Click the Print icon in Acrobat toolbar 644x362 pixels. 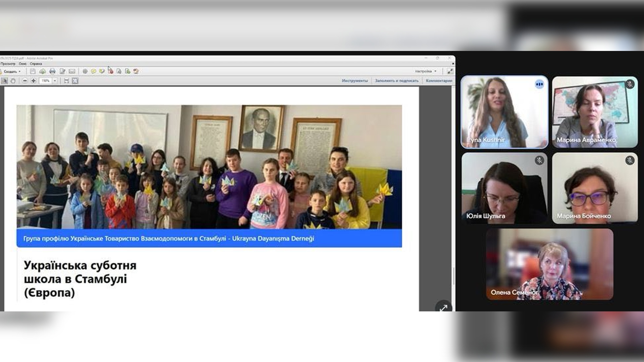52,71
